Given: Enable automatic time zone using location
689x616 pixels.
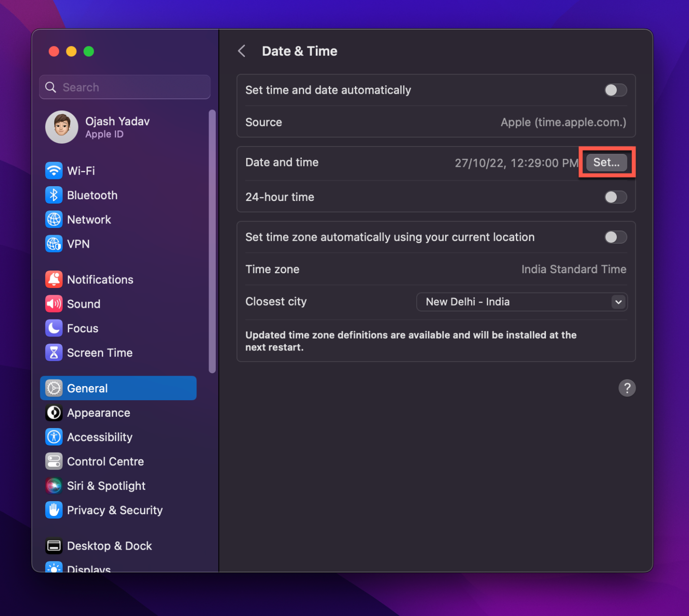Looking at the screenshot, I should (615, 237).
